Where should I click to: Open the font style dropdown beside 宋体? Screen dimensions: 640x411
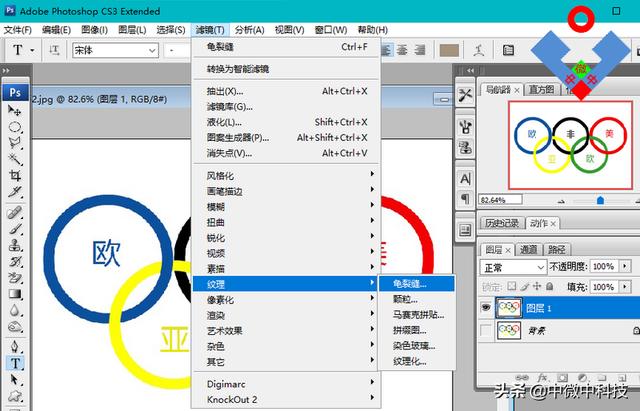[x=178, y=50]
